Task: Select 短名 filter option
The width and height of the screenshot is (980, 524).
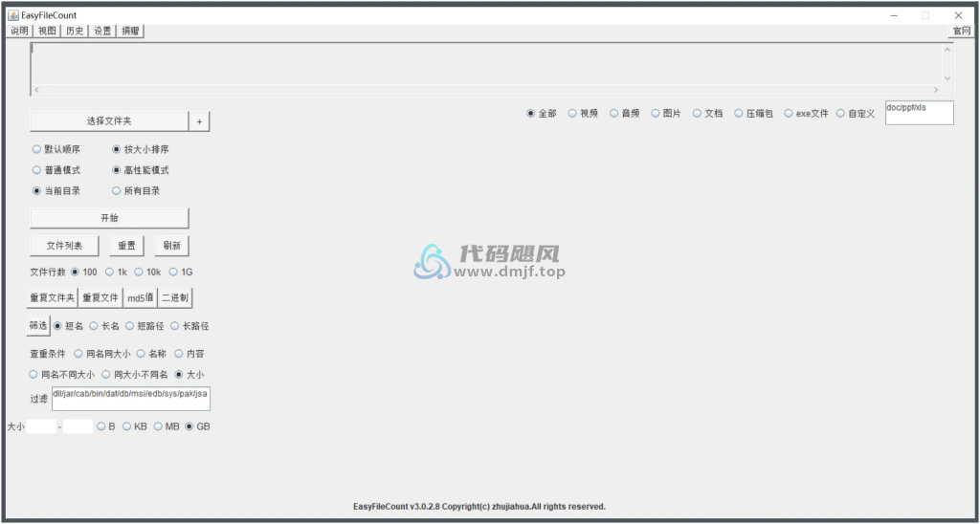Action: 68,326
